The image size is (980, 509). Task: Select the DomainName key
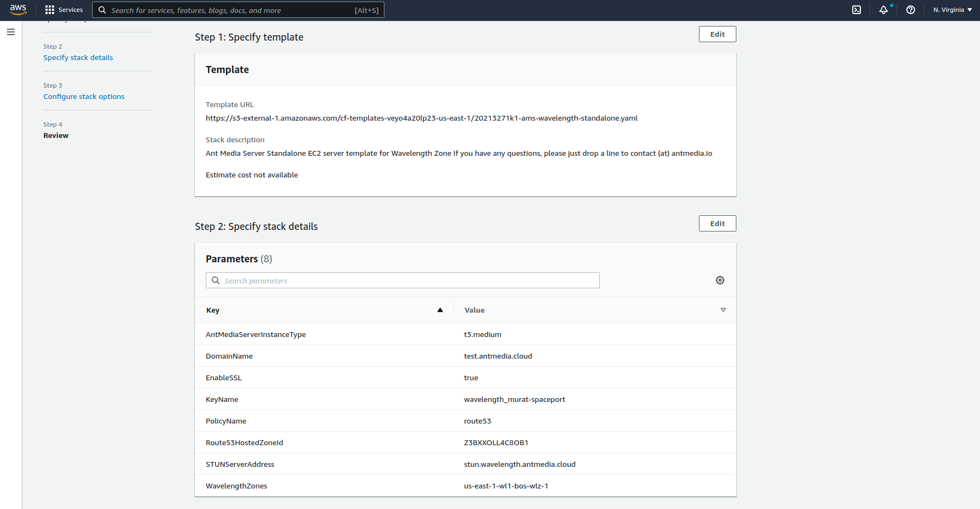tap(229, 356)
